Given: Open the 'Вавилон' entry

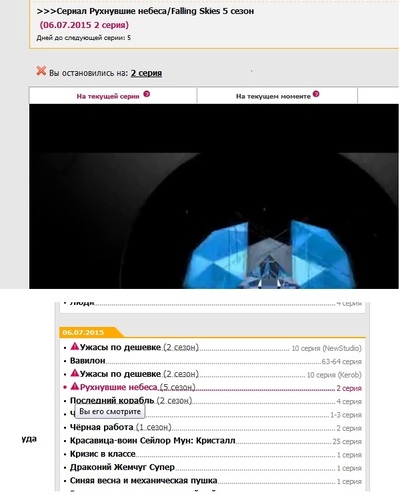Looking at the screenshot, I should click(88, 361).
